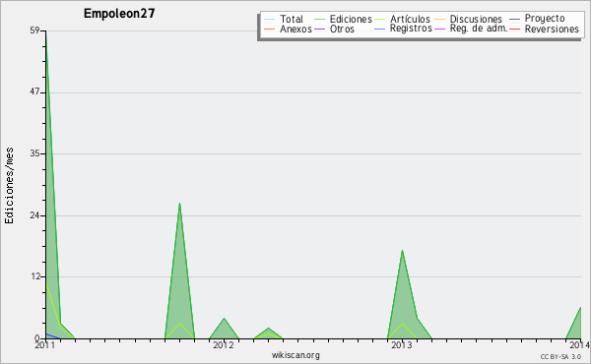Click the 47 y-axis value
The height and width of the screenshot is (364, 591).
click(x=34, y=92)
